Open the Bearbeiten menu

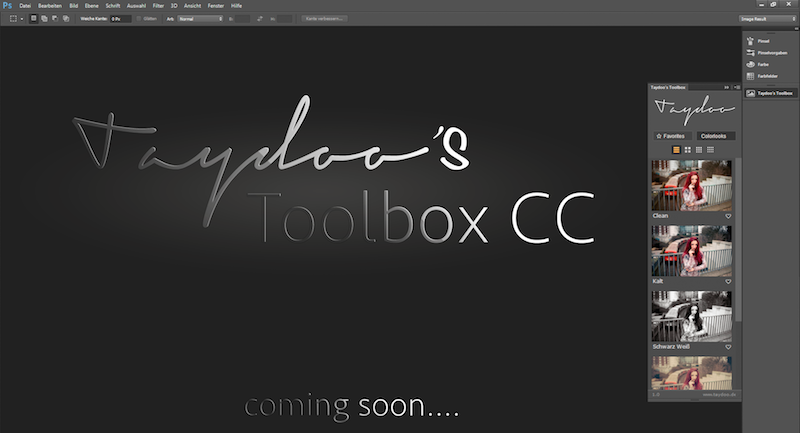coord(50,6)
